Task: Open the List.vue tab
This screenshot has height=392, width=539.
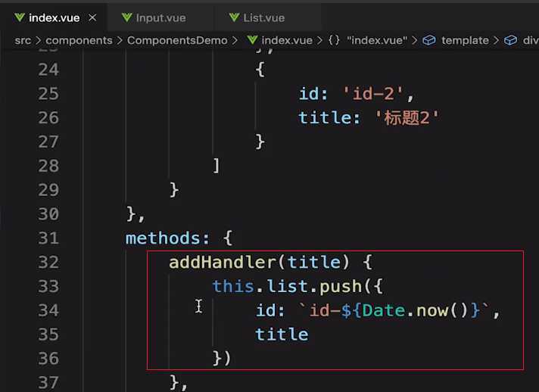Action: pos(264,17)
